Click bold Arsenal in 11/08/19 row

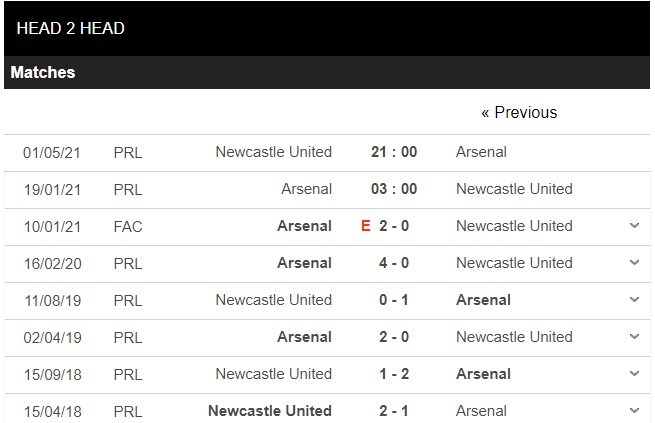(483, 300)
